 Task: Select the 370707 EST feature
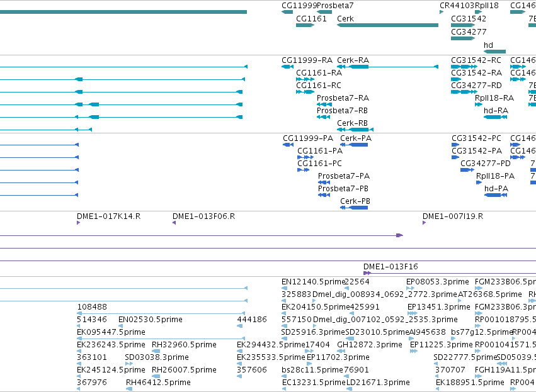[x=437, y=376]
